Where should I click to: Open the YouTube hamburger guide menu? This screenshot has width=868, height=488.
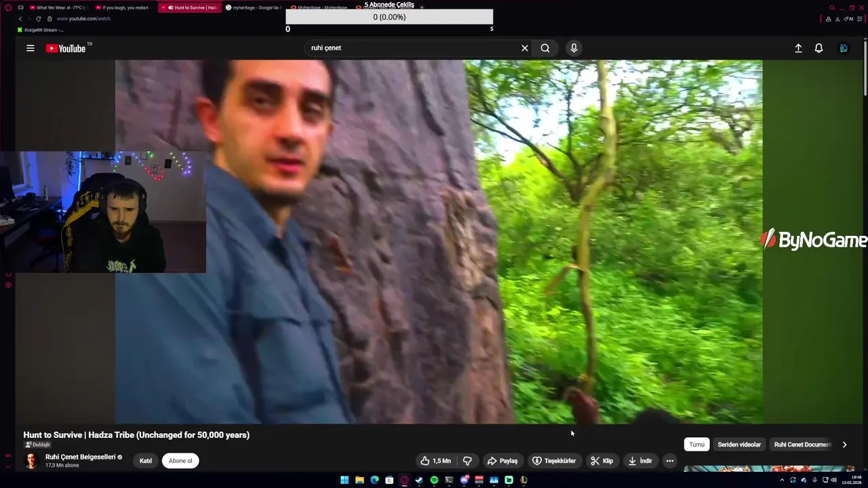tap(31, 48)
